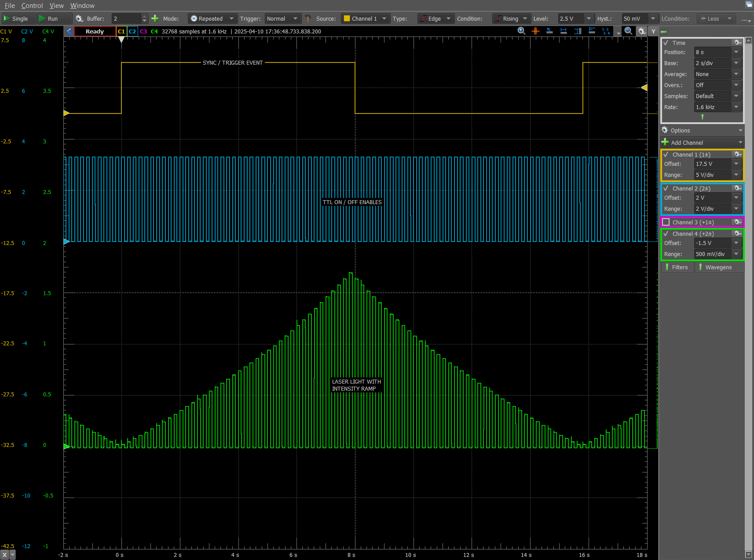Click the Run button
754x560 pixels.
[x=54, y=18]
